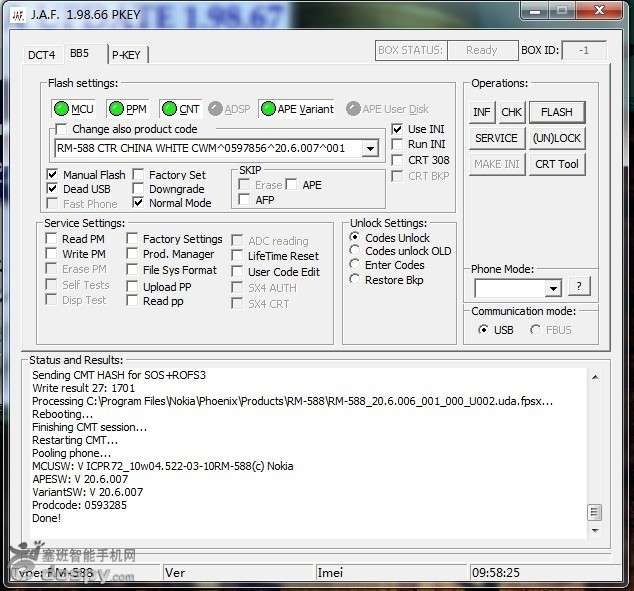Toggle the green PPM indicator
This screenshot has width=634, height=591.
pos(116,109)
